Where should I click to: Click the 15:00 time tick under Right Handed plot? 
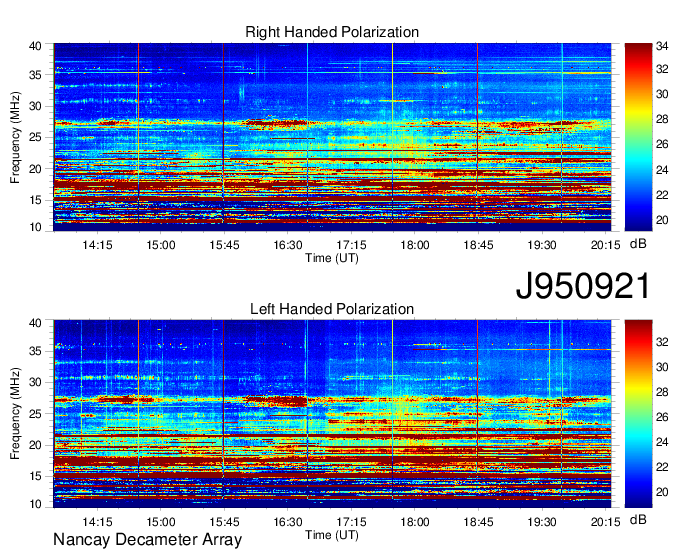(x=160, y=245)
